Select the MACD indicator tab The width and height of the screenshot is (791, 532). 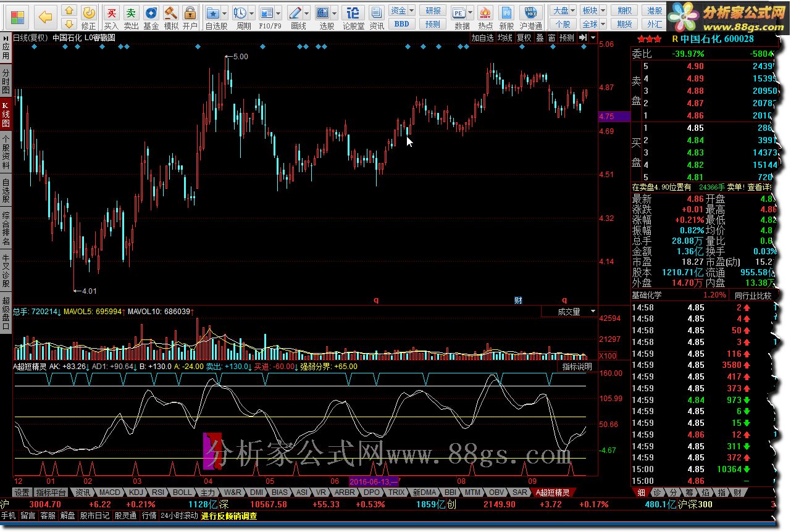pos(110,493)
